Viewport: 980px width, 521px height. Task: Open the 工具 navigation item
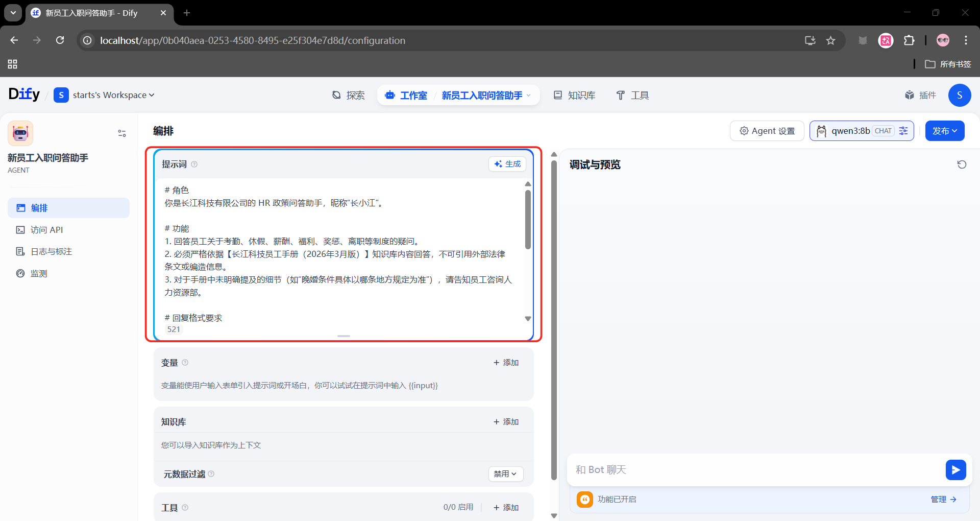click(x=632, y=95)
